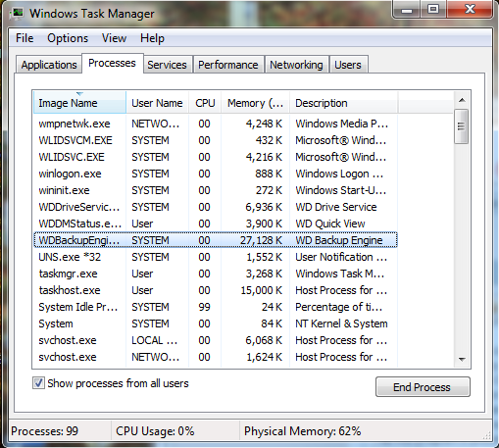The width and height of the screenshot is (499, 448).
Task: Select the taskhost.exe process
Action: pos(216,290)
